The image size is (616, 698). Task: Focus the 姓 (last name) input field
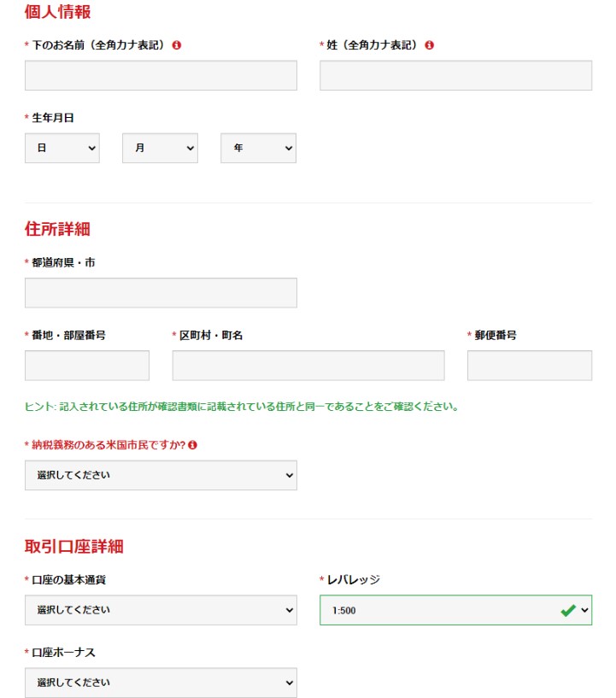pos(455,75)
